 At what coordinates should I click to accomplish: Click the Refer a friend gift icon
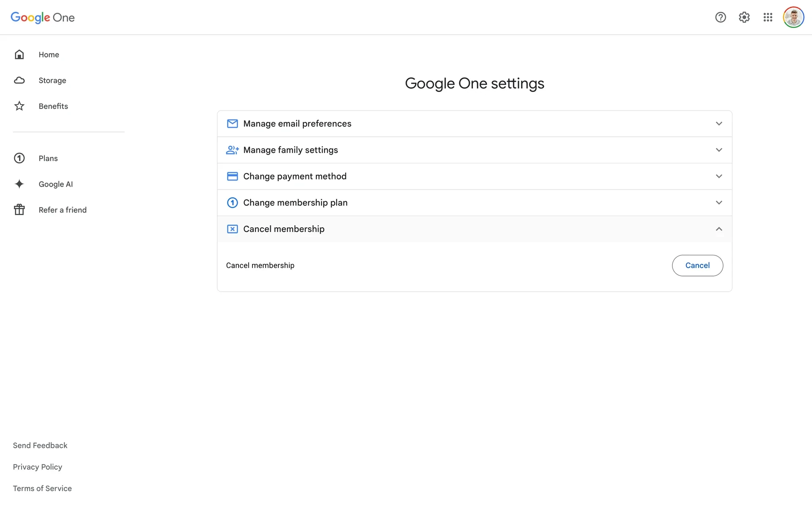pos(19,210)
